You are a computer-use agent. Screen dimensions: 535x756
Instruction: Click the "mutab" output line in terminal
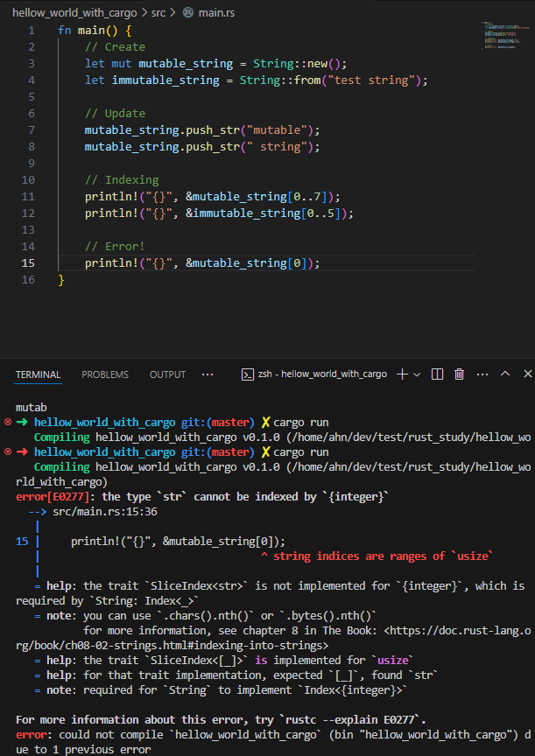(32, 408)
